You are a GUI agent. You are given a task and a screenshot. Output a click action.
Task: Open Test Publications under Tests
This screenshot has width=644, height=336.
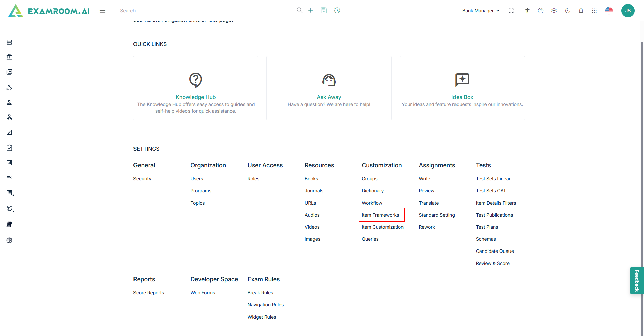click(494, 215)
